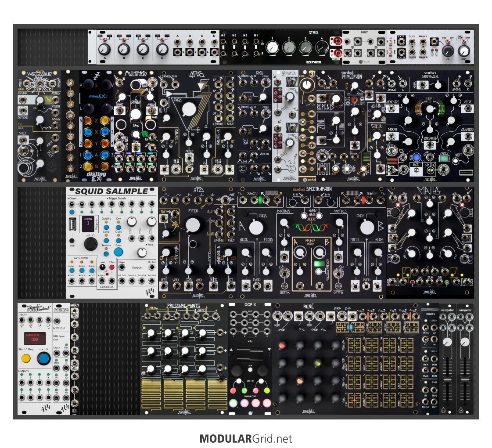The image size is (492, 448).
Task: Click the Freq A knob on Spectraphon
Action: pyautogui.click(x=256, y=228)
